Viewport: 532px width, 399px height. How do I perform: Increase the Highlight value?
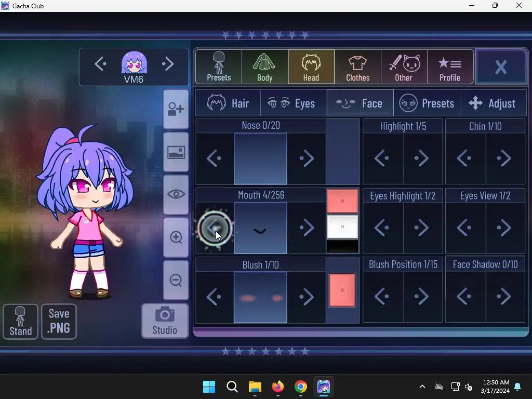tap(423, 158)
